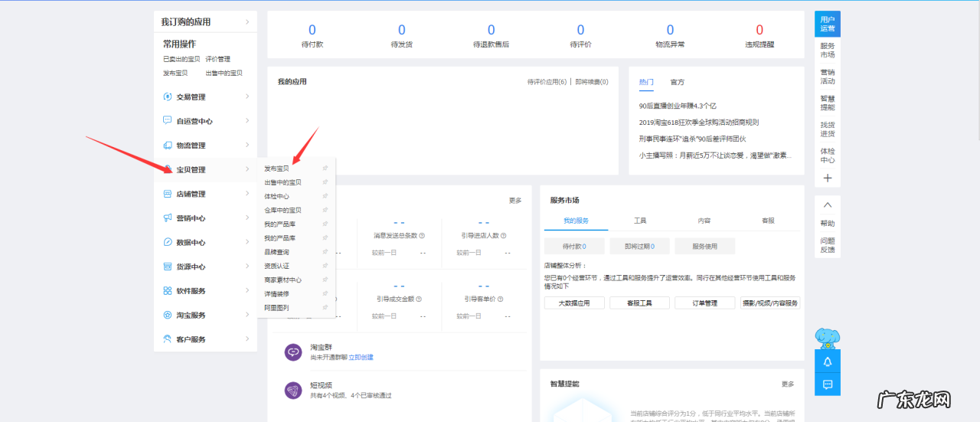Click 待评价应用(6) in 我的应用
This screenshot has width=980, height=422.
tap(547, 82)
